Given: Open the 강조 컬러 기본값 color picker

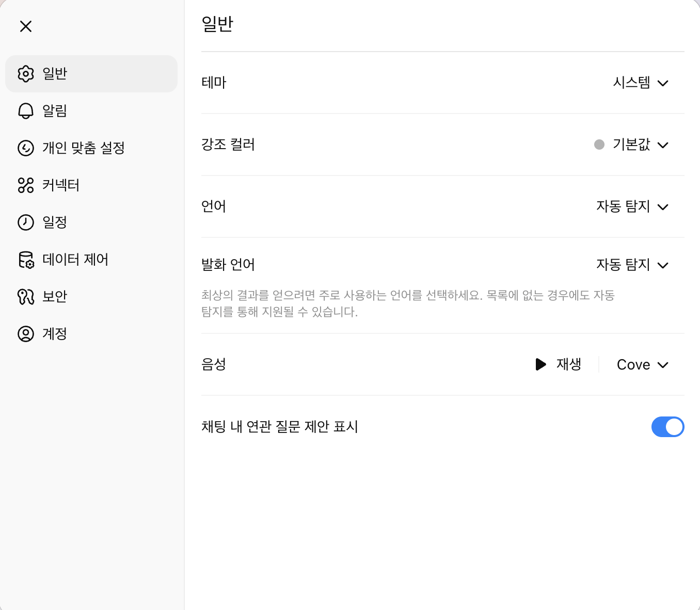Looking at the screenshot, I should (x=631, y=145).
